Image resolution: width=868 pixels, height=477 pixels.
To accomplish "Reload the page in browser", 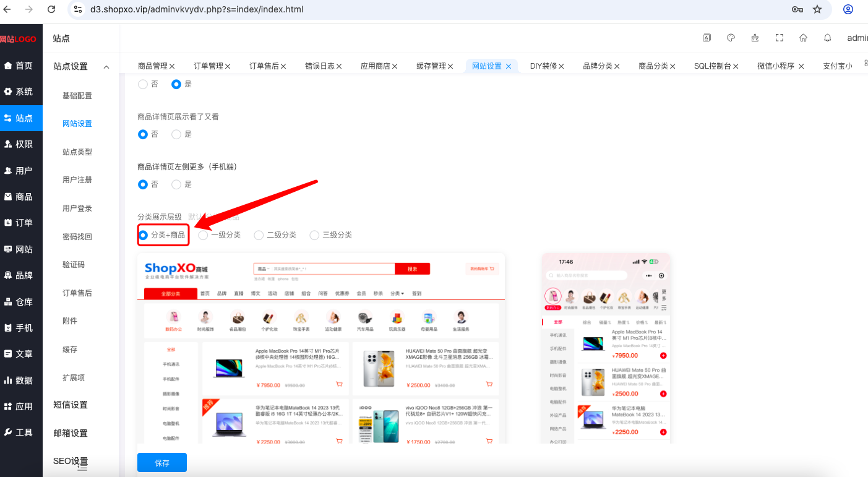I will coord(51,9).
